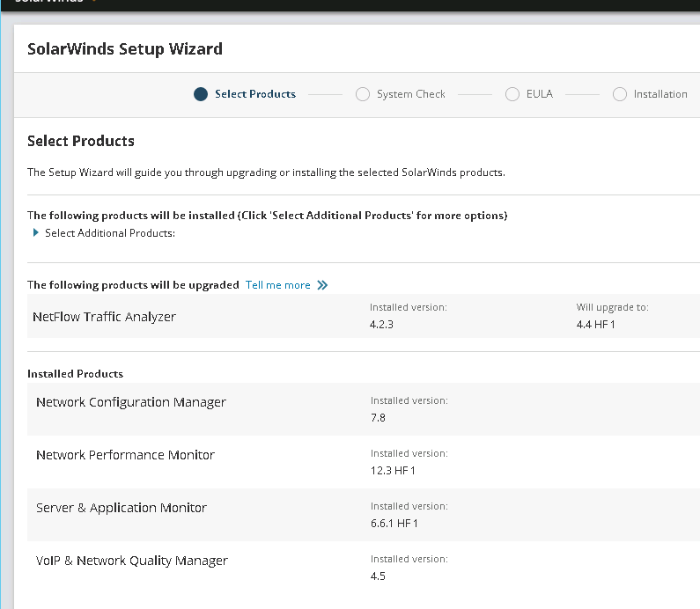This screenshot has width=700, height=609.
Task: Go to the System Check step label
Action: click(411, 94)
